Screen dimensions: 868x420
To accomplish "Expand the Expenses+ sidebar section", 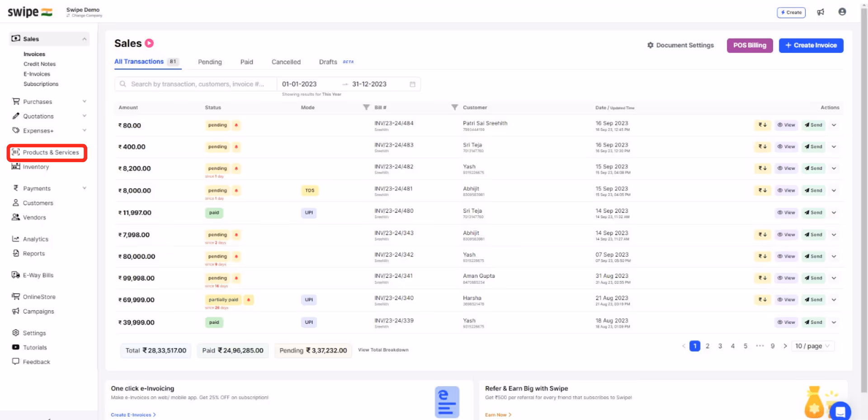I will coord(84,131).
